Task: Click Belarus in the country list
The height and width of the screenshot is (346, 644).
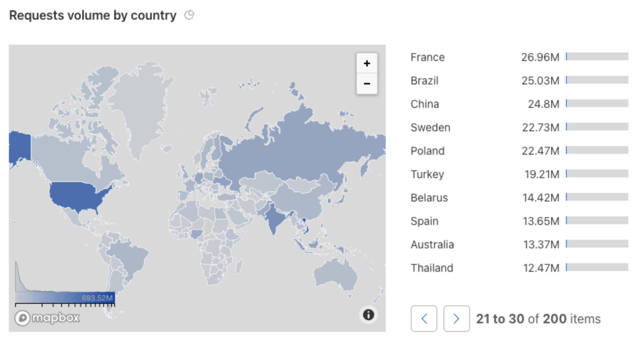Action: coord(429,198)
